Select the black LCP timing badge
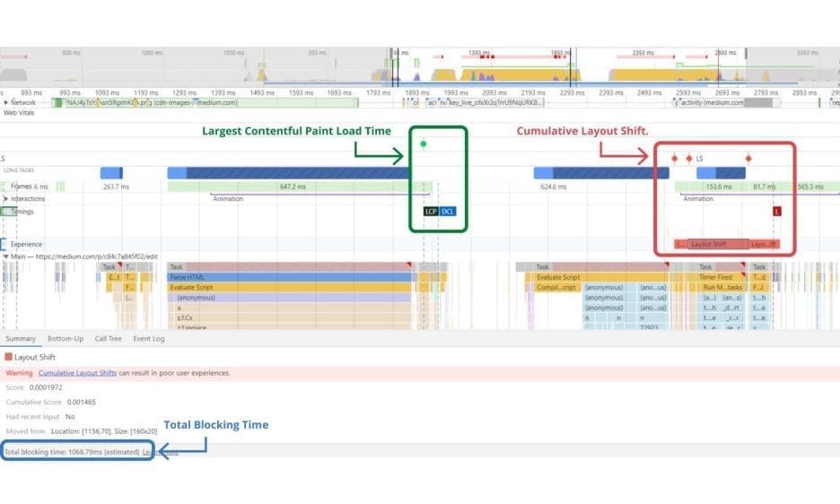Screen dimensions: 840x504 (431, 212)
